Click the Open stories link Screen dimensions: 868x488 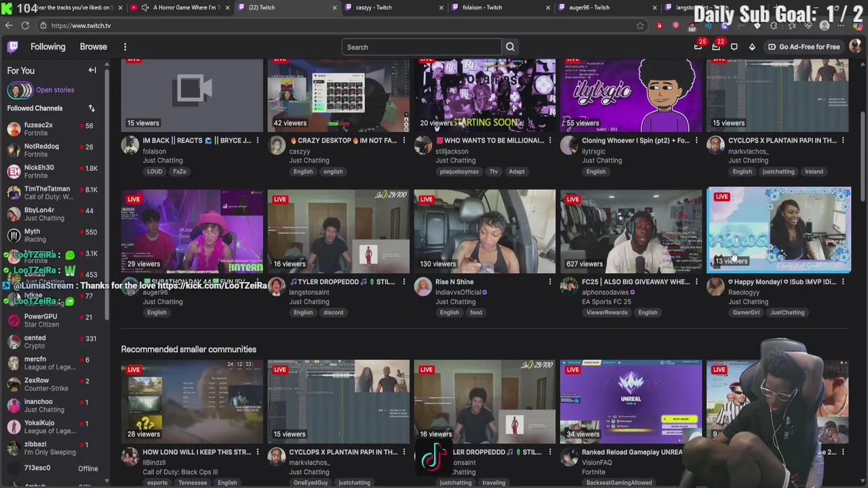coord(55,89)
